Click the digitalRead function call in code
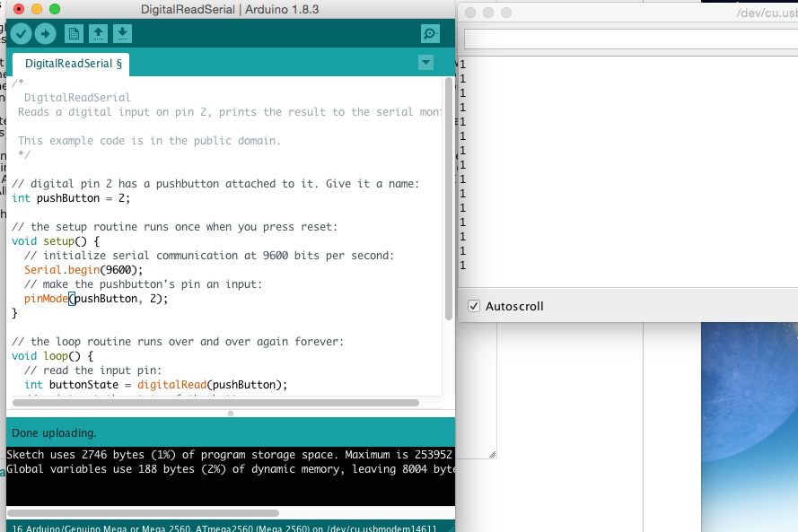The image size is (798, 532). (172, 385)
